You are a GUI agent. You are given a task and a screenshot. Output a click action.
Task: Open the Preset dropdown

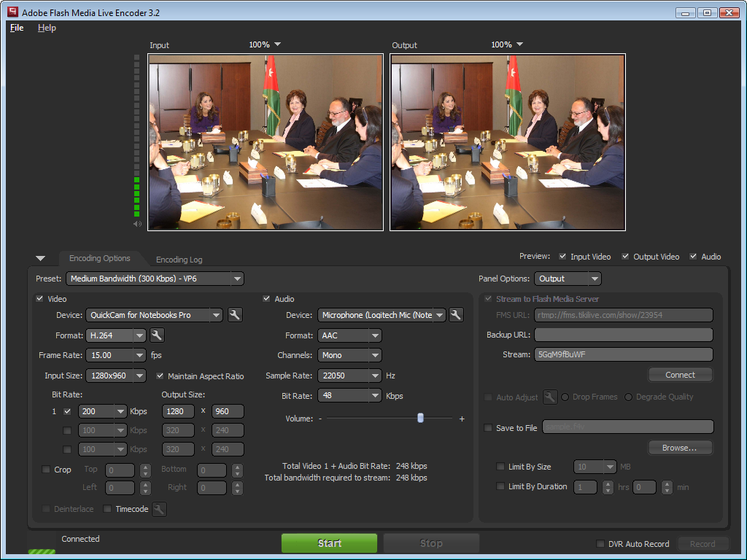(155, 279)
